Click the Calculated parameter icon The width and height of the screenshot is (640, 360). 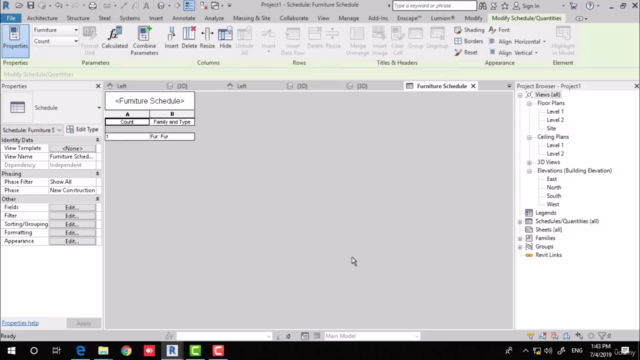[114, 38]
